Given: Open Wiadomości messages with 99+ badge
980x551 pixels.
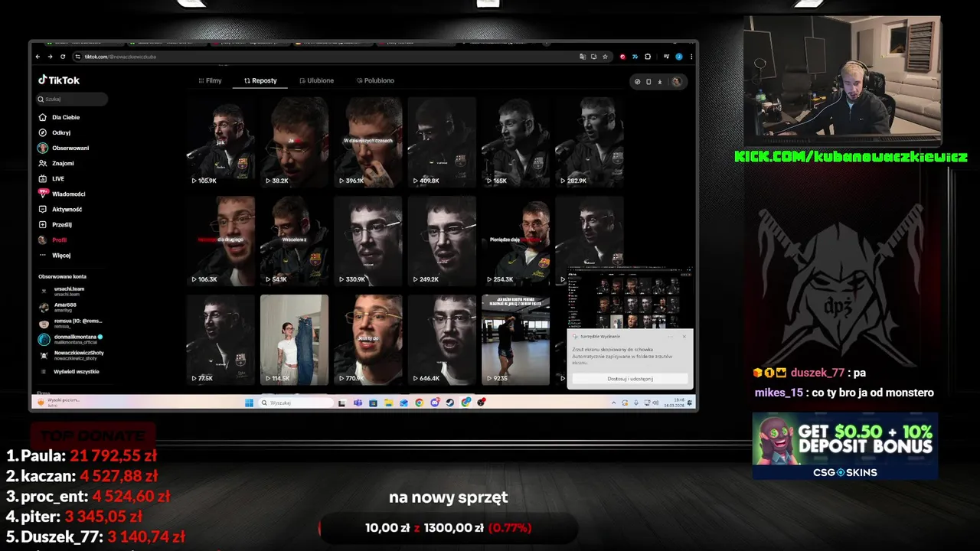Looking at the screenshot, I should [x=62, y=194].
